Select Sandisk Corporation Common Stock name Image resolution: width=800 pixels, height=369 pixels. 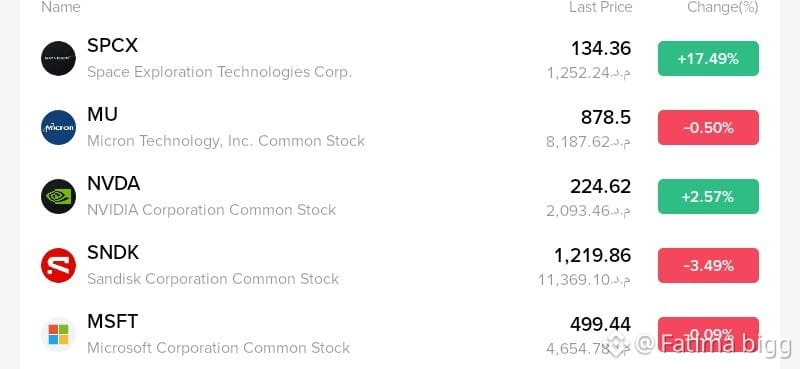pos(213,279)
